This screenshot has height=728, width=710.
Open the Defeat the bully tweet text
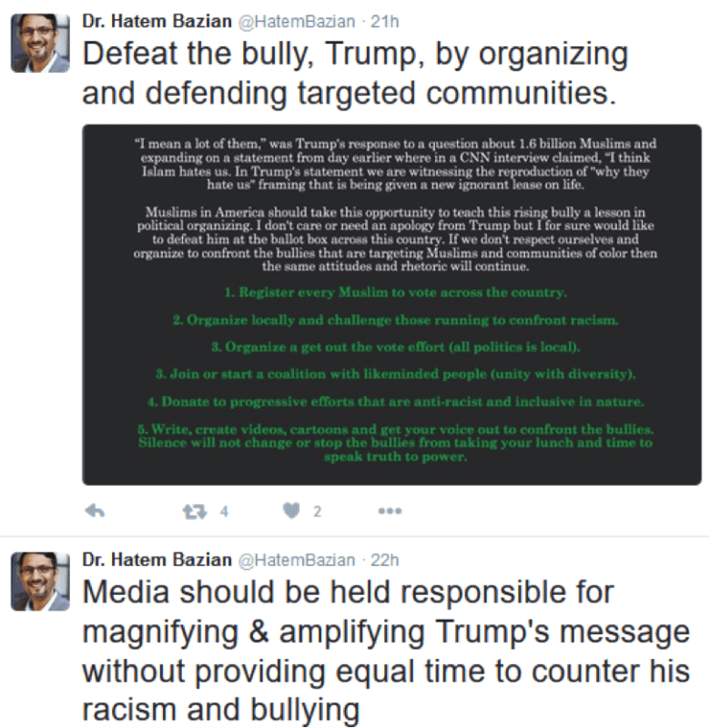355,74
